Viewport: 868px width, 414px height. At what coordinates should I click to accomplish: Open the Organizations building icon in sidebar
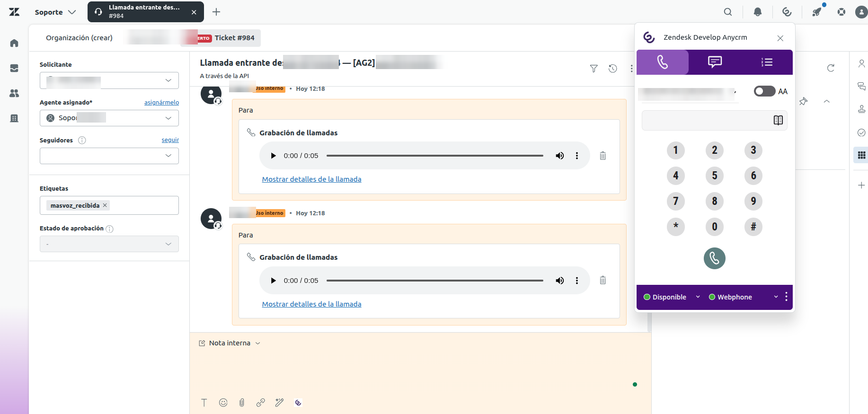tap(14, 118)
